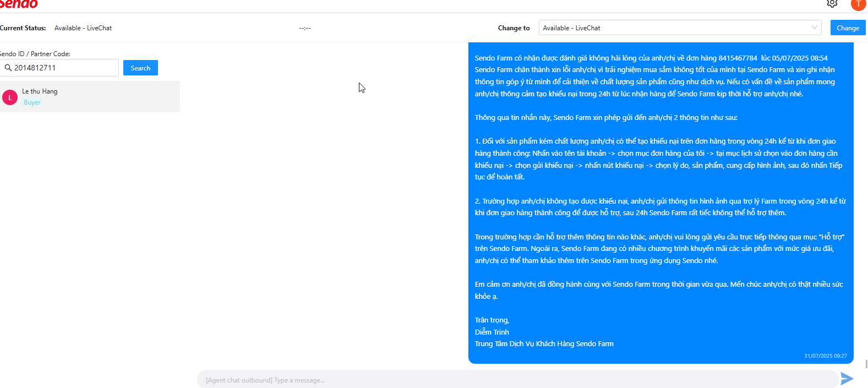Click the Trân trọng closing line
Viewport: 868px width, 388px height.
tap(492, 320)
